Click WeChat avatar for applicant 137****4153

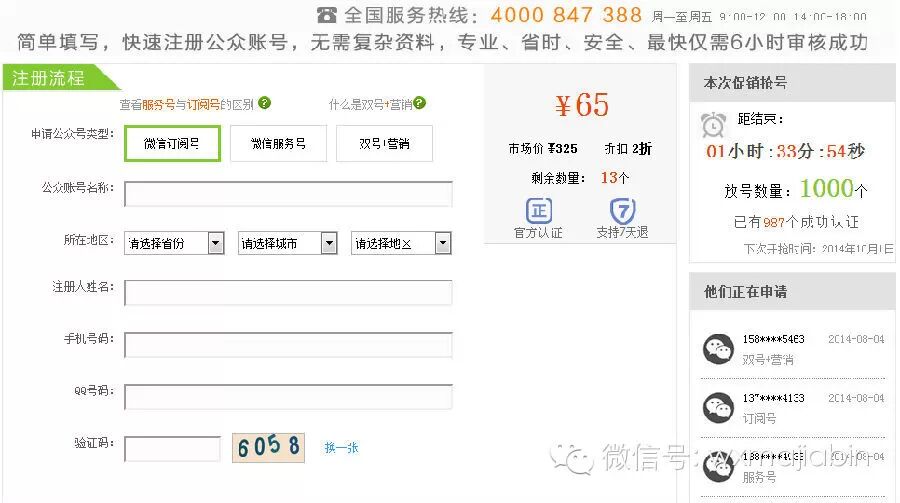718,408
